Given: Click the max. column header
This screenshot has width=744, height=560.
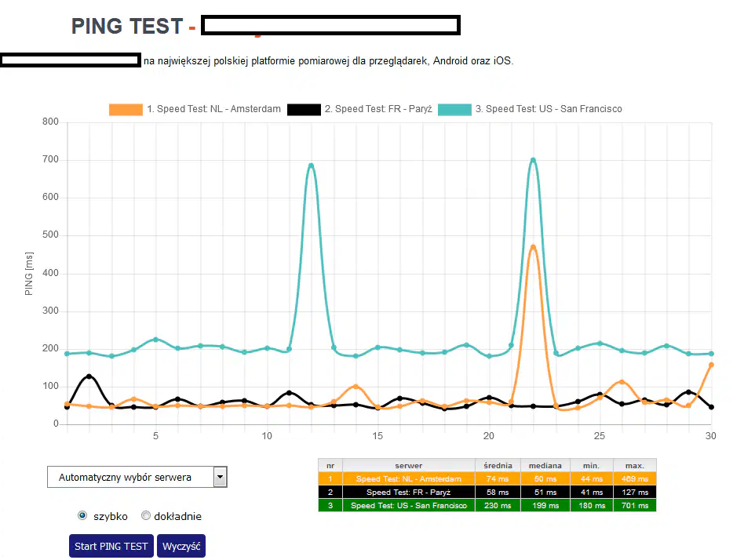Looking at the screenshot, I should 635,466.
